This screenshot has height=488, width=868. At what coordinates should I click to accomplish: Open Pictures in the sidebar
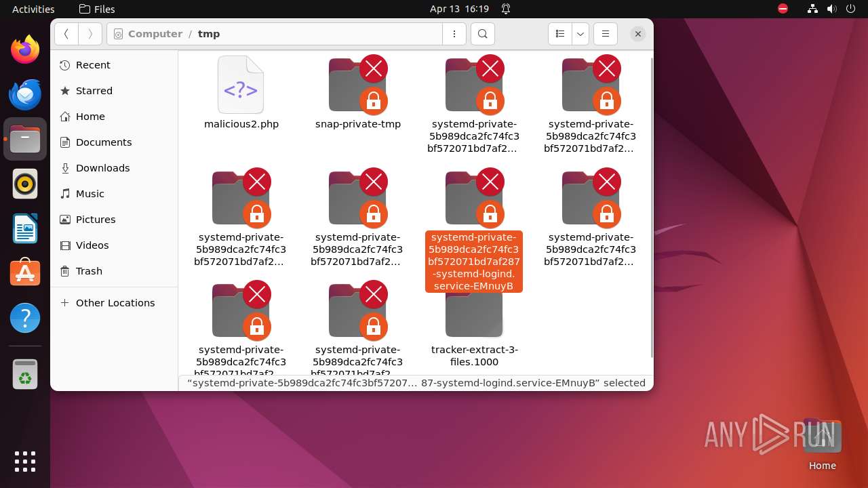pyautogui.click(x=114, y=220)
